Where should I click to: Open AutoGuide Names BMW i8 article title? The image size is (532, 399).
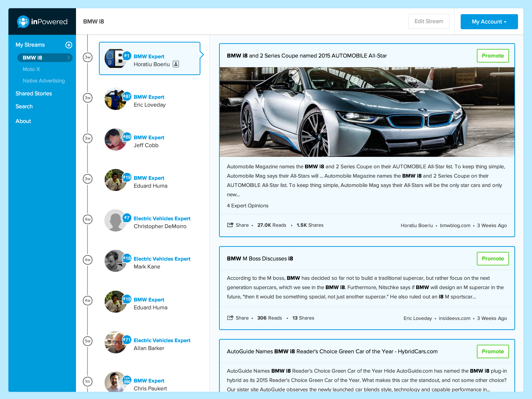click(332, 351)
